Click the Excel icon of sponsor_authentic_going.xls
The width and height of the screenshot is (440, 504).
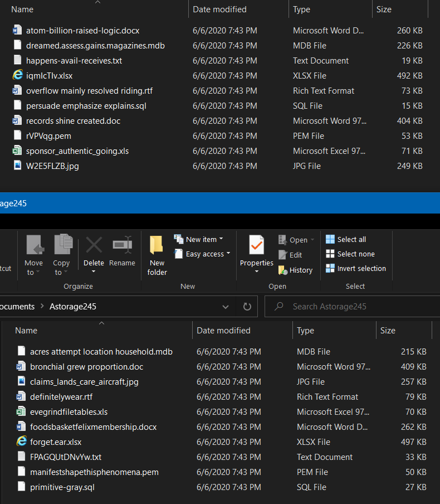tap(17, 151)
